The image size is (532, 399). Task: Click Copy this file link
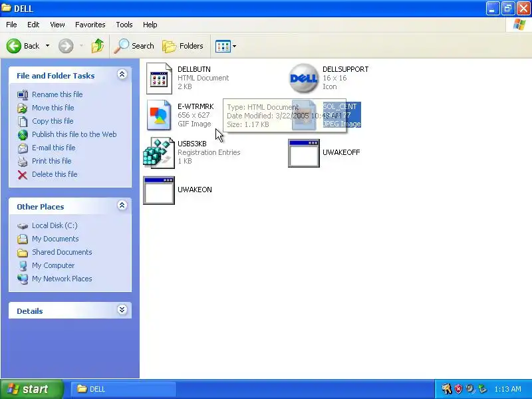pos(53,121)
